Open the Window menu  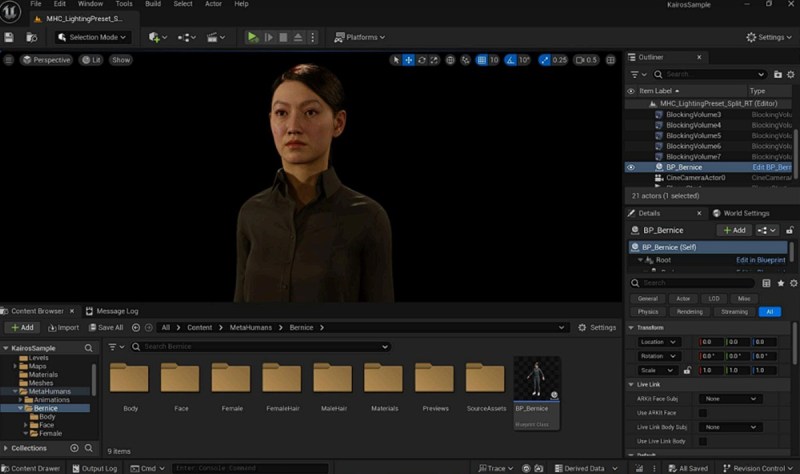[x=90, y=4]
